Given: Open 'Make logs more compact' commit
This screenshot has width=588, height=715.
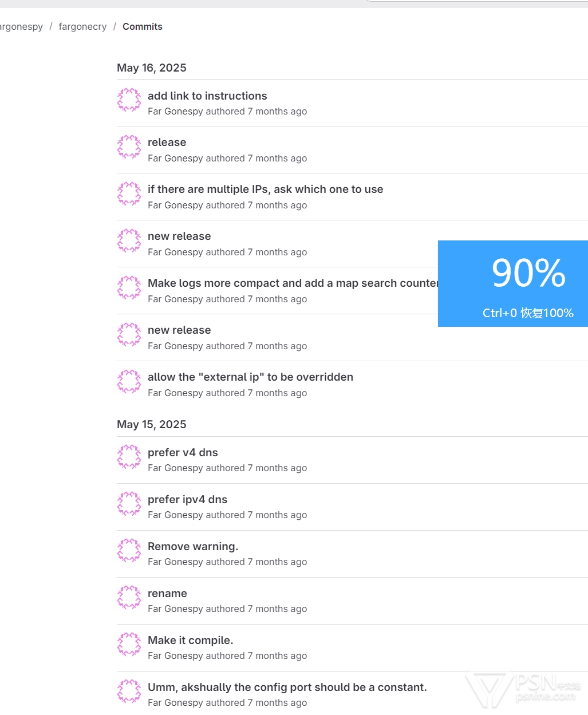Looking at the screenshot, I should (293, 283).
